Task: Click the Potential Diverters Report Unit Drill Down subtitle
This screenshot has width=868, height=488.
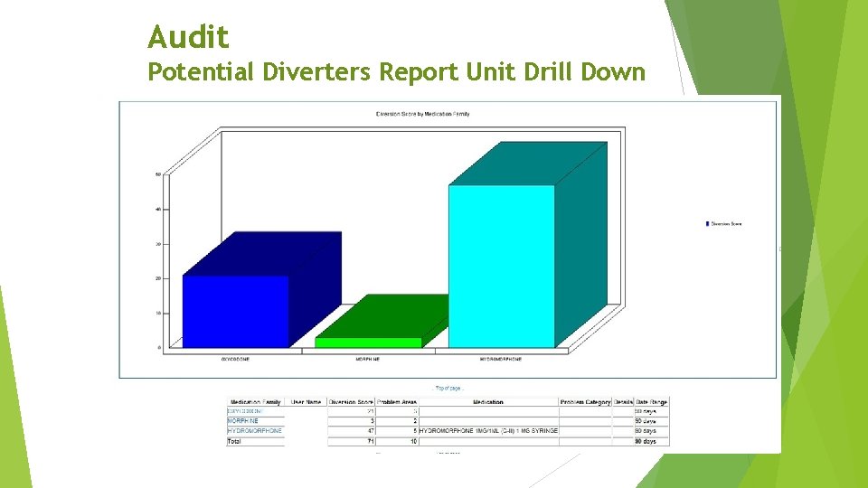Action: coord(396,72)
